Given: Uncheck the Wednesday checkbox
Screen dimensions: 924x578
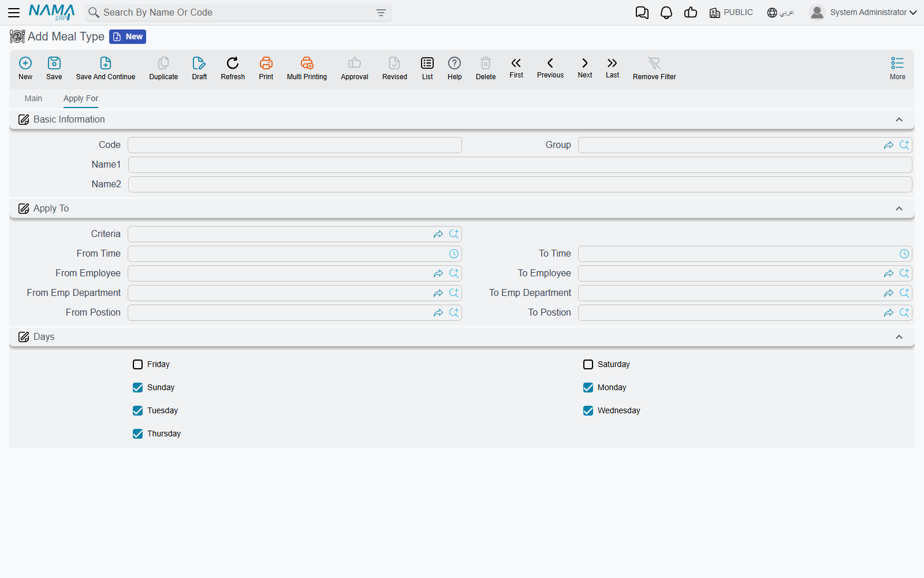Looking at the screenshot, I should point(588,410).
